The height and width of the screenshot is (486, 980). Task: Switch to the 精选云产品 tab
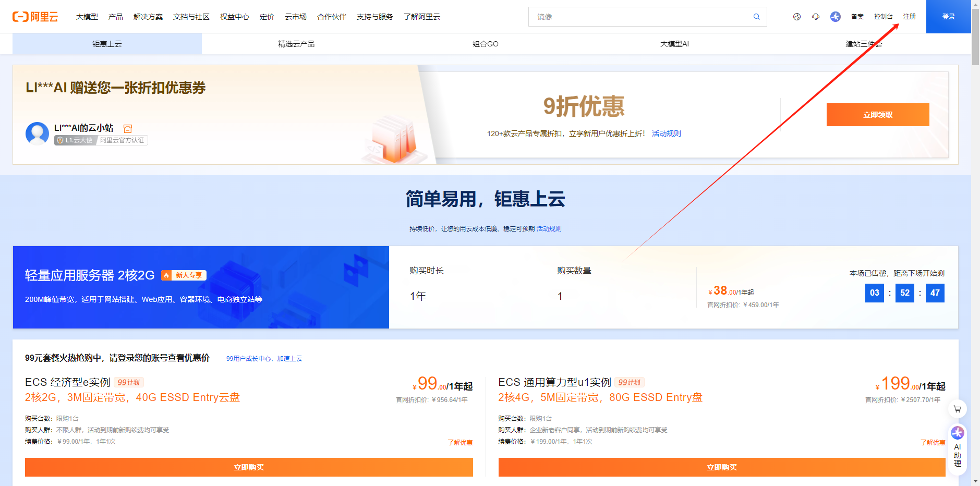tap(296, 44)
